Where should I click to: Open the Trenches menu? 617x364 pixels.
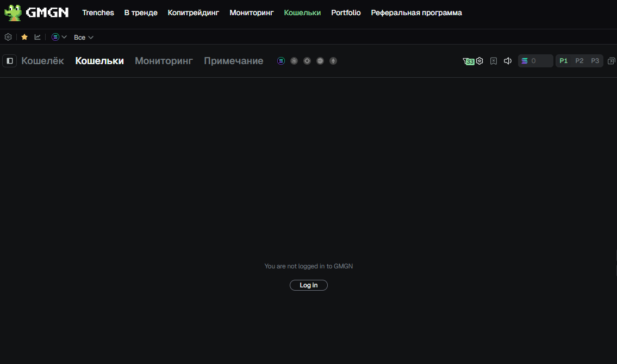[98, 12]
